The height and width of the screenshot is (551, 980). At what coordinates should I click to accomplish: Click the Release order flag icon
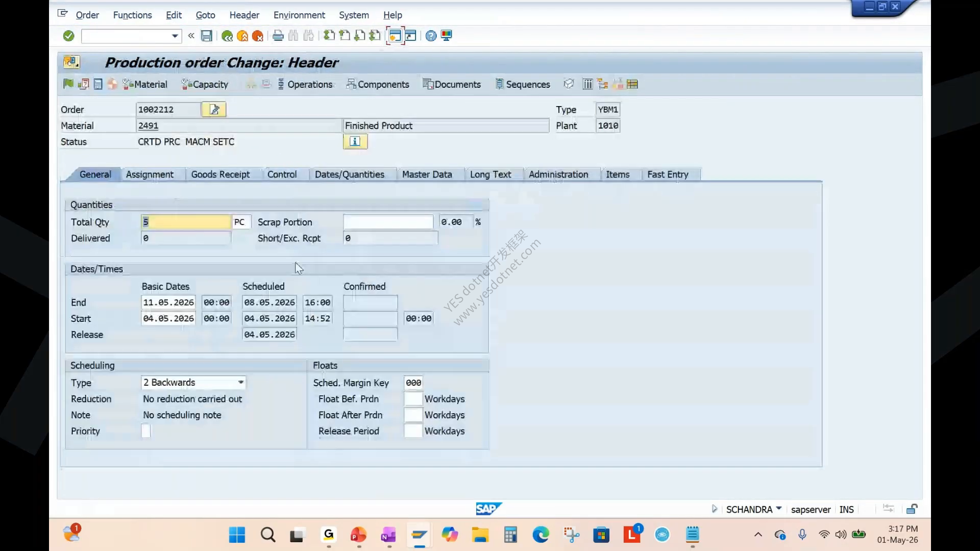[x=68, y=84]
